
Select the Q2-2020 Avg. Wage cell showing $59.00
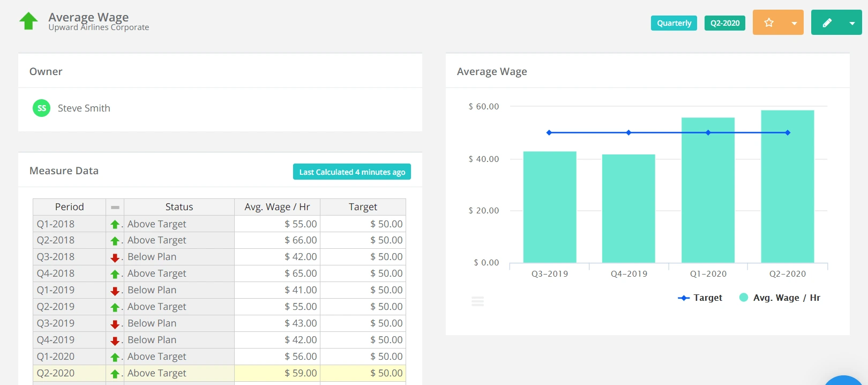(277, 373)
